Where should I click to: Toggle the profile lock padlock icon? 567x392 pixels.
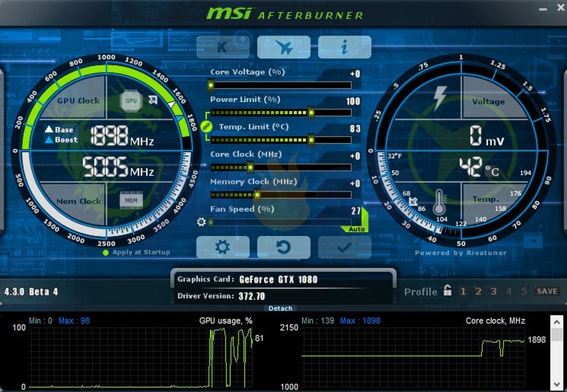click(447, 290)
